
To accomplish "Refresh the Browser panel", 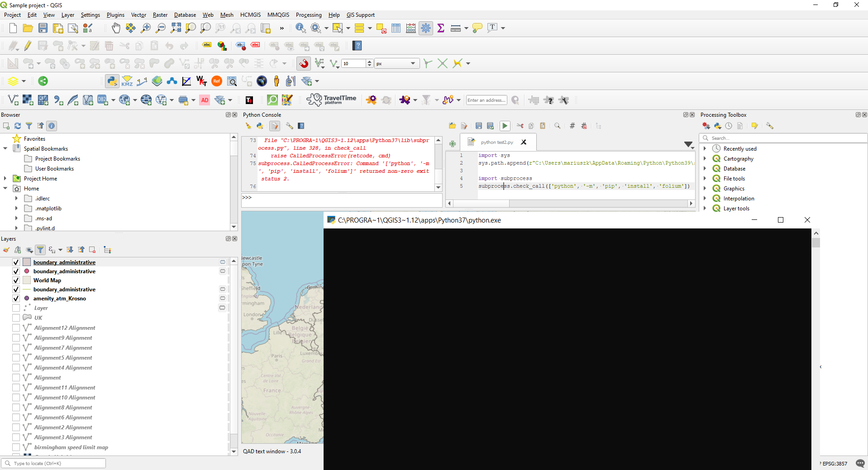I will [18, 126].
